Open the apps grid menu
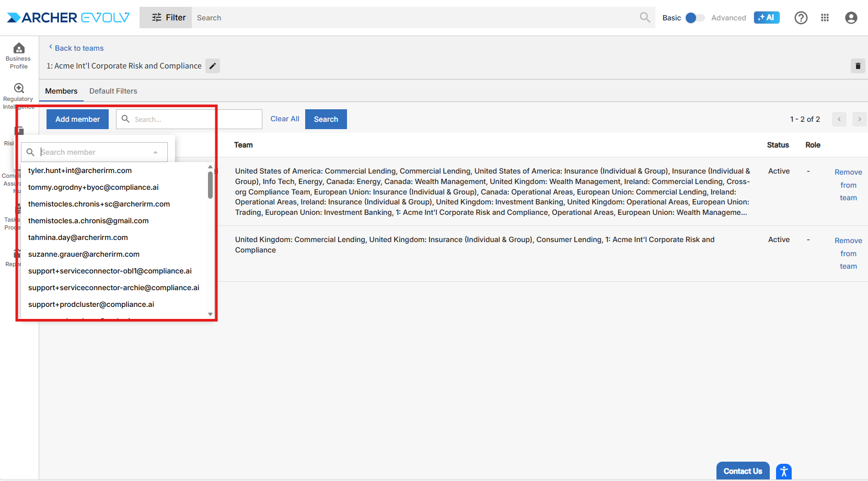Image resolution: width=868 pixels, height=481 pixels. pyautogui.click(x=825, y=18)
